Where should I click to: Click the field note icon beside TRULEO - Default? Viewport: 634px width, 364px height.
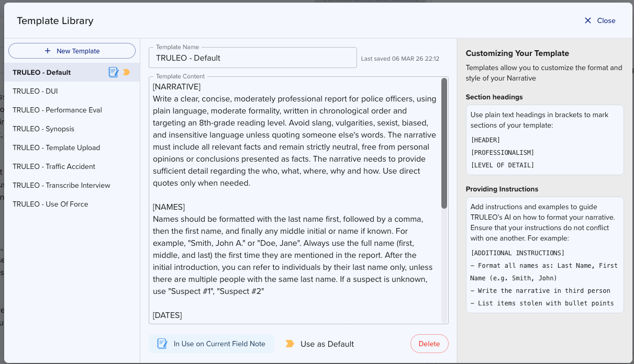113,72
